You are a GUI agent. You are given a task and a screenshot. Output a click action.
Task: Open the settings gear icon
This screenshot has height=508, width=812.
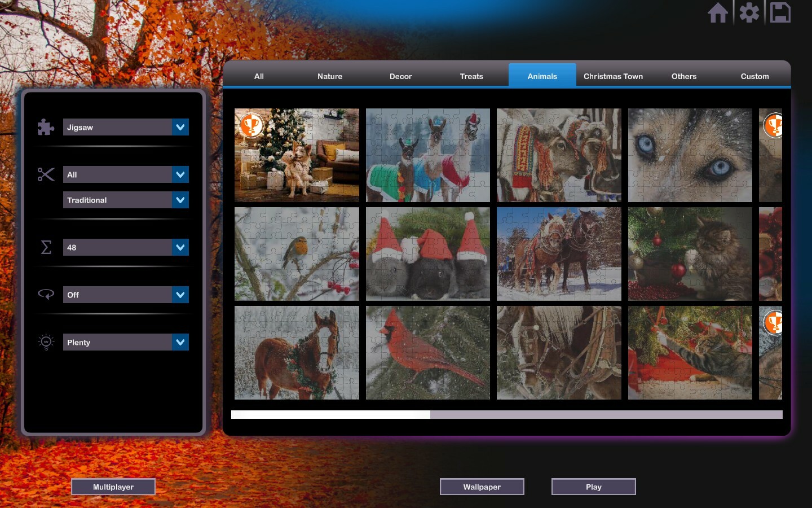pyautogui.click(x=749, y=12)
